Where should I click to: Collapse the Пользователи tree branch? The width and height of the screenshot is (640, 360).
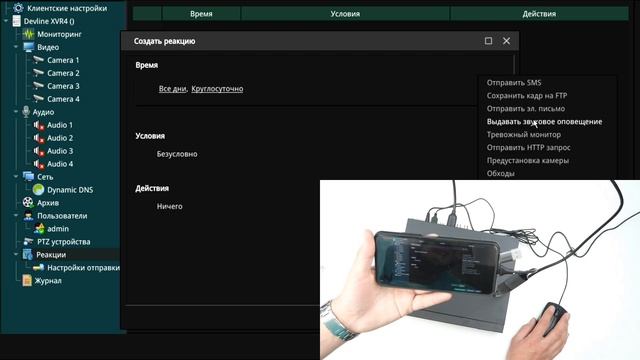pyautogui.click(x=16, y=216)
